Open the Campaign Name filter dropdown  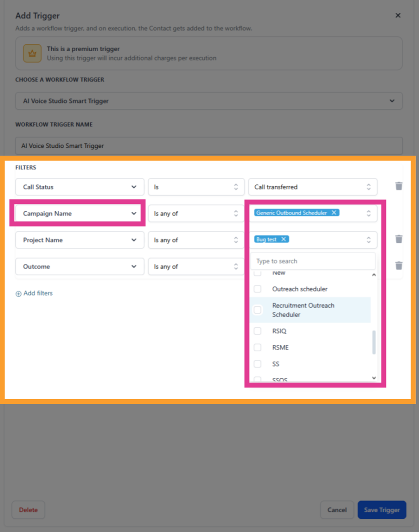(80, 213)
